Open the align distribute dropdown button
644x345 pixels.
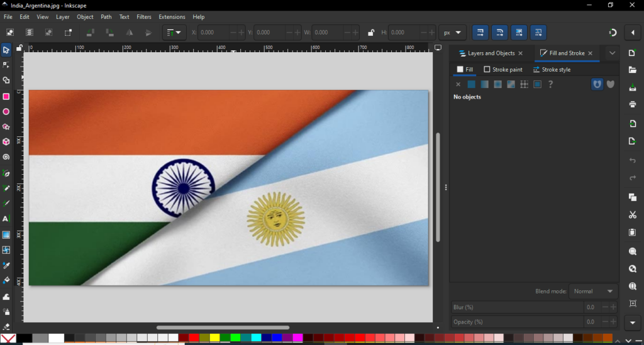[x=174, y=33]
